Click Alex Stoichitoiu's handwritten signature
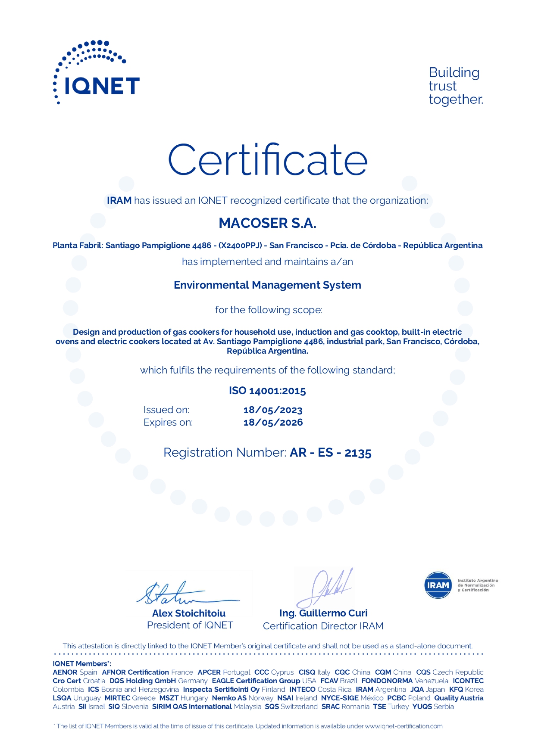 [x=181, y=594]
